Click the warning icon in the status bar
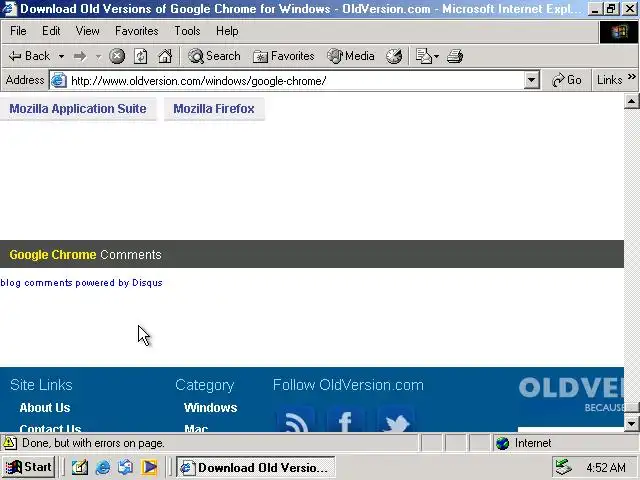Screen dimensions: 640x480 click(10, 443)
